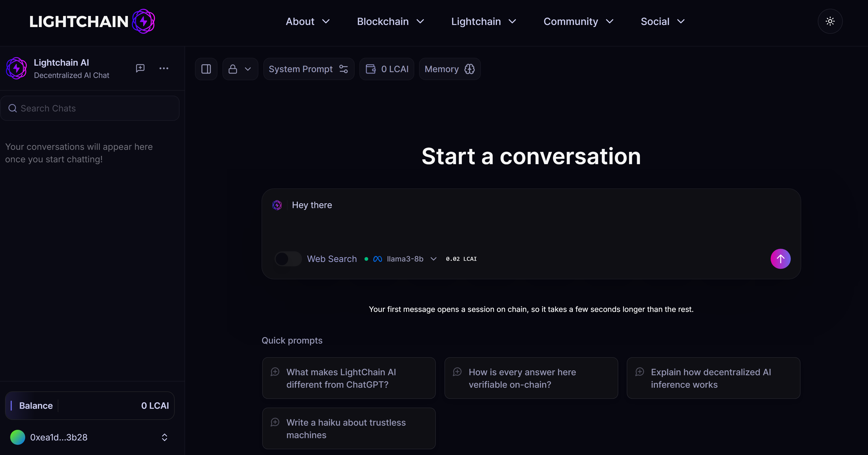The image size is (868, 455).
Task: Click the green status dot beside llama3-8b
Action: [x=366, y=259]
